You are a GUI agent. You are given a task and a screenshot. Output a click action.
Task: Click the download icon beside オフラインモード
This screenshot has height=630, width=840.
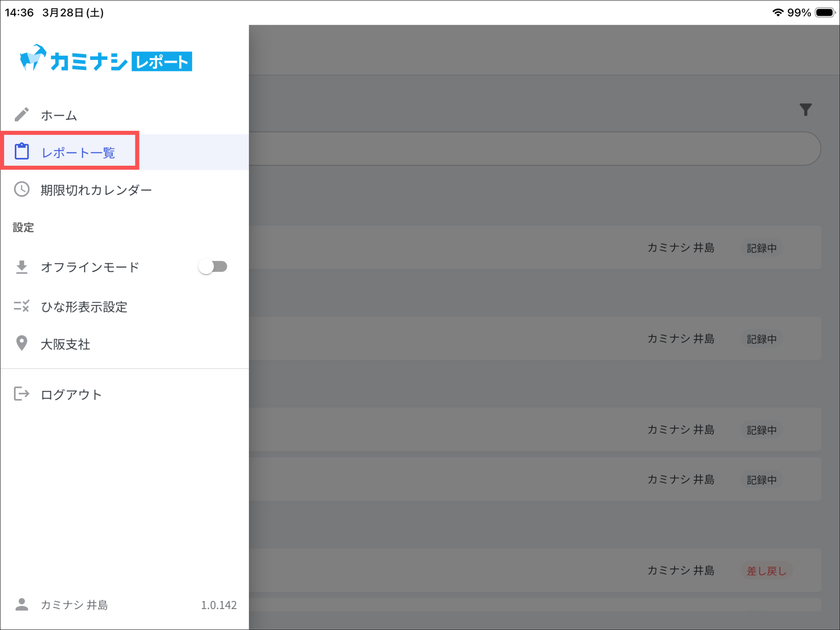[x=22, y=267]
